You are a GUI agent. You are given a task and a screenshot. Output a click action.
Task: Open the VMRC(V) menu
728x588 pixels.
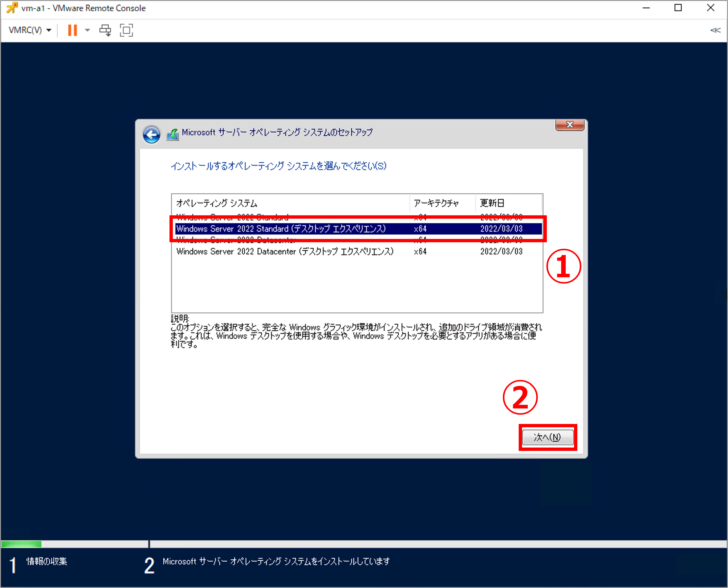tap(30, 30)
